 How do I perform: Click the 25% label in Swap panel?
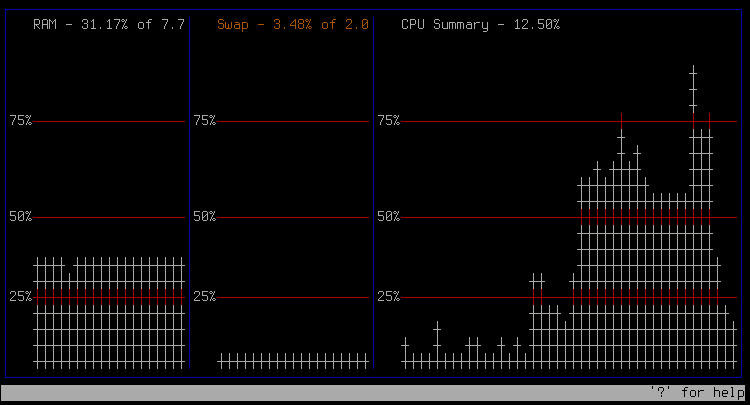pyautogui.click(x=204, y=297)
